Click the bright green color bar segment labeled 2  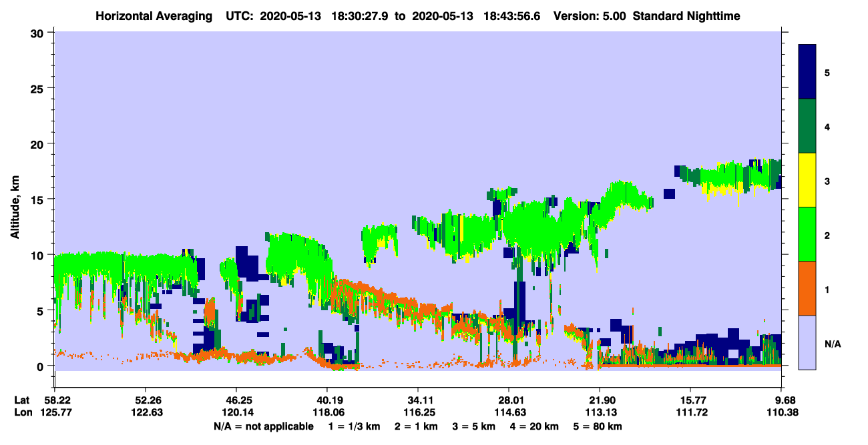[807, 234]
